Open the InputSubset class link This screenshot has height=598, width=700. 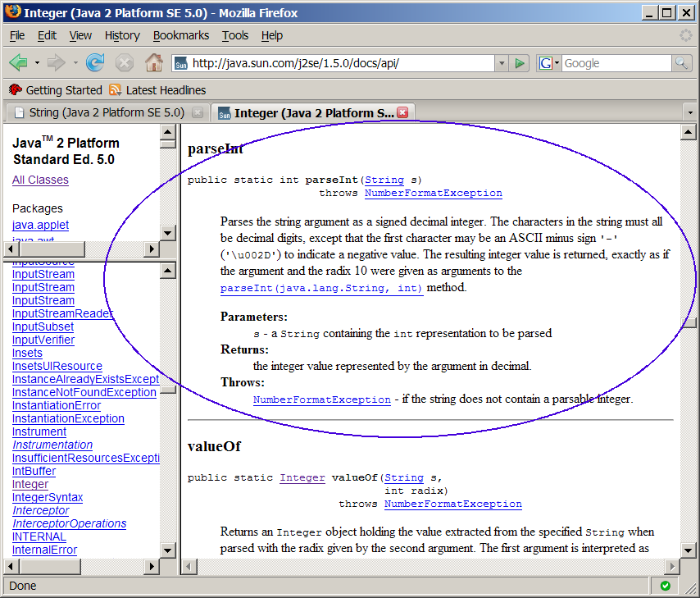tap(43, 326)
